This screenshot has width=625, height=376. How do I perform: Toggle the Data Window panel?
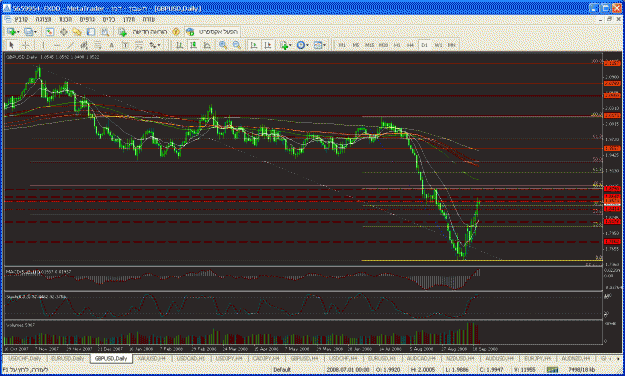click(63, 32)
